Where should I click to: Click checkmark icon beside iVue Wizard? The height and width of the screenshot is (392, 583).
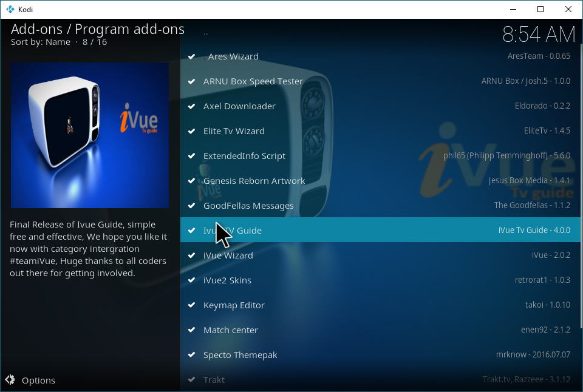[191, 255]
